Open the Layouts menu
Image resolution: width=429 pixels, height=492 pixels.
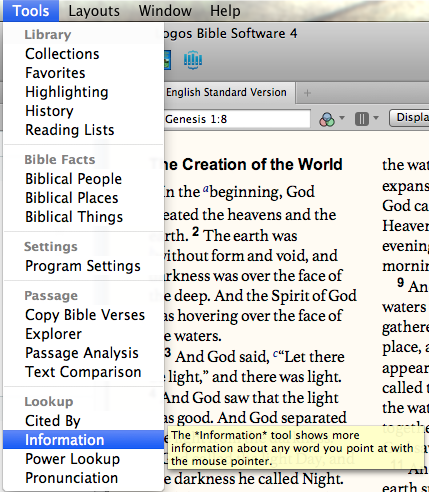coord(94,11)
